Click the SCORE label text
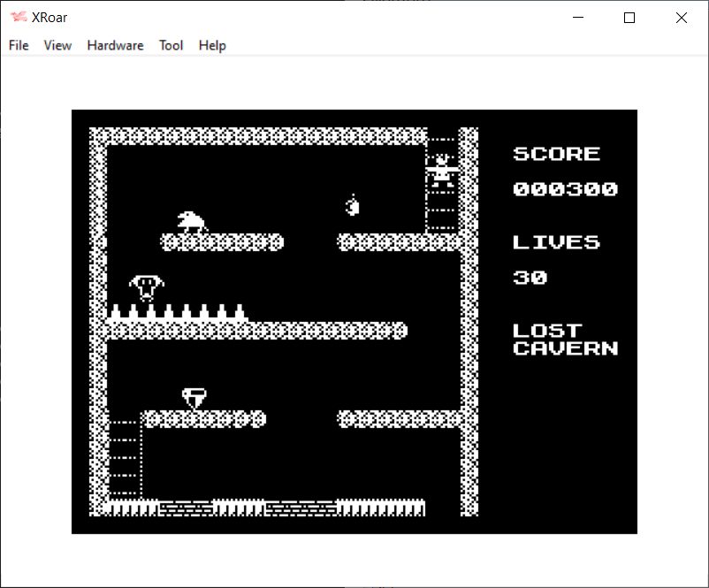Screen dimensions: 709x588 (556, 154)
